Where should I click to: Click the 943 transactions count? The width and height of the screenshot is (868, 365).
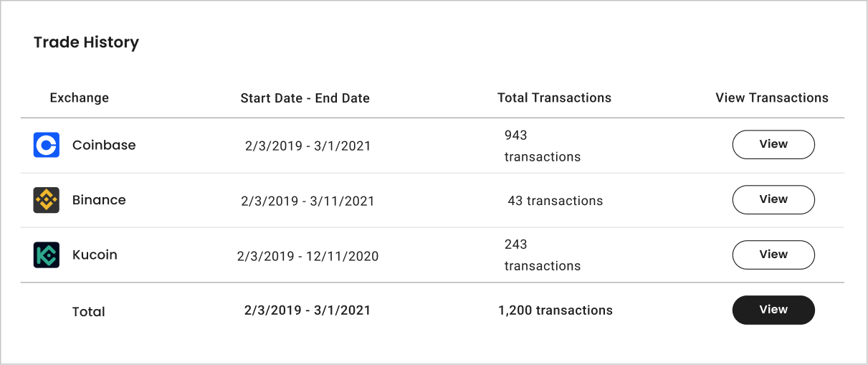[542, 146]
